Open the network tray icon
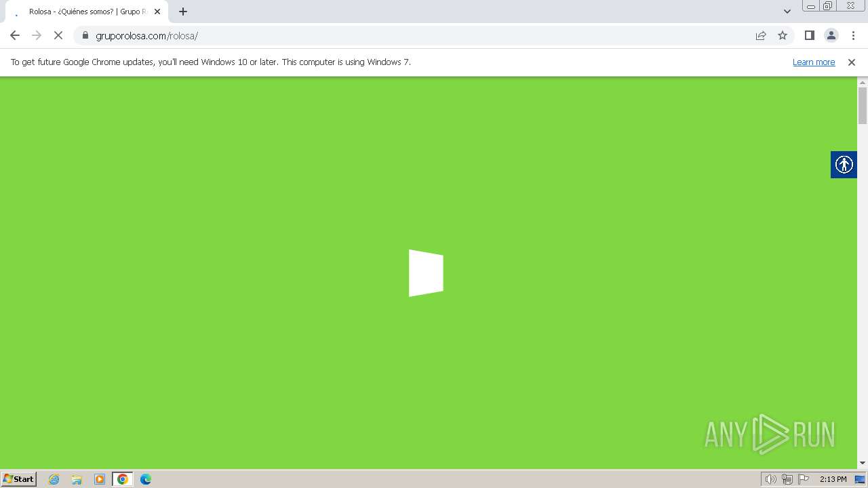 787,479
